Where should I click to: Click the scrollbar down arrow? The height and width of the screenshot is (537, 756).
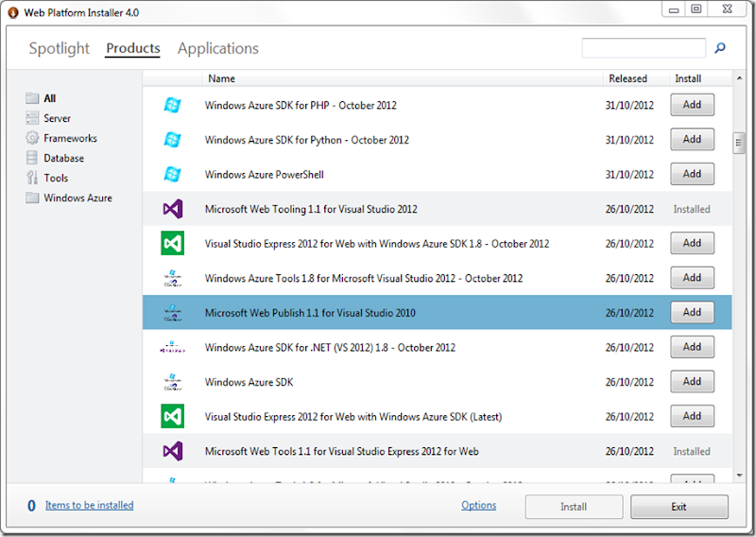739,476
